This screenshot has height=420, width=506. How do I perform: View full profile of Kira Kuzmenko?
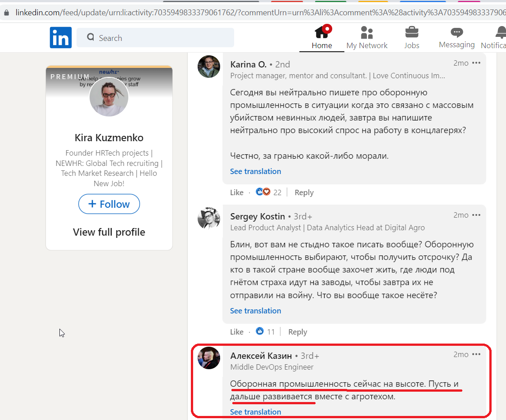click(109, 232)
